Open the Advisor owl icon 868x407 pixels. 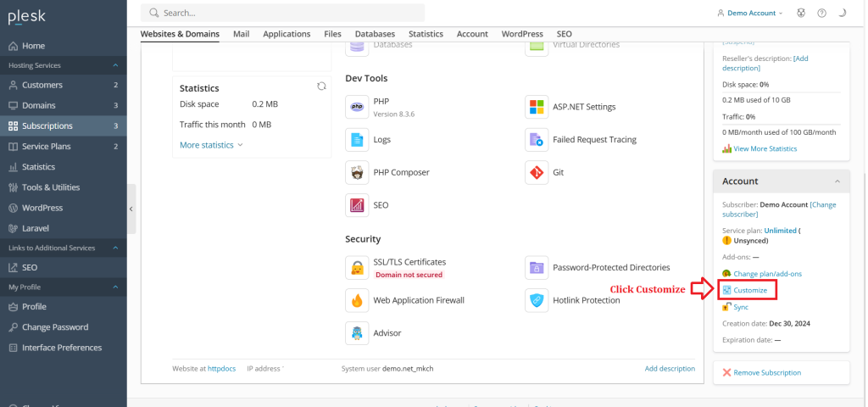tap(357, 332)
